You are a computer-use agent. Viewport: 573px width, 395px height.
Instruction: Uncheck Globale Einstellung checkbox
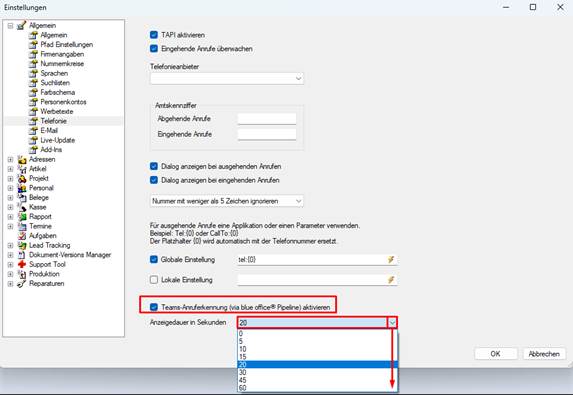click(154, 259)
